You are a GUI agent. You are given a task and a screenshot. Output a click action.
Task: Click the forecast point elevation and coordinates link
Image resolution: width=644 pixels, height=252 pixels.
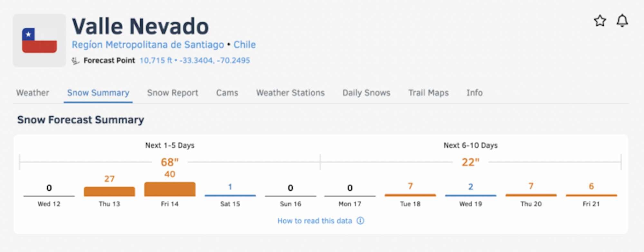pyautogui.click(x=194, y=60)
